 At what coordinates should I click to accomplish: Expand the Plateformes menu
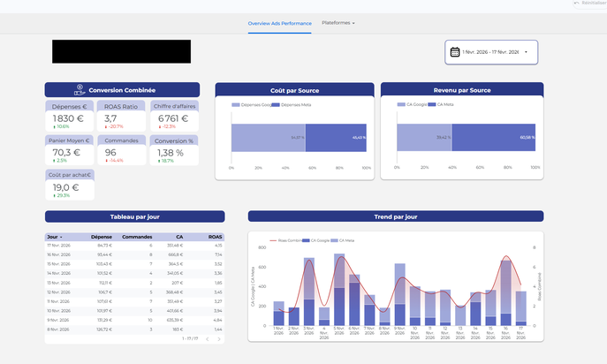[x=338, y=22]
